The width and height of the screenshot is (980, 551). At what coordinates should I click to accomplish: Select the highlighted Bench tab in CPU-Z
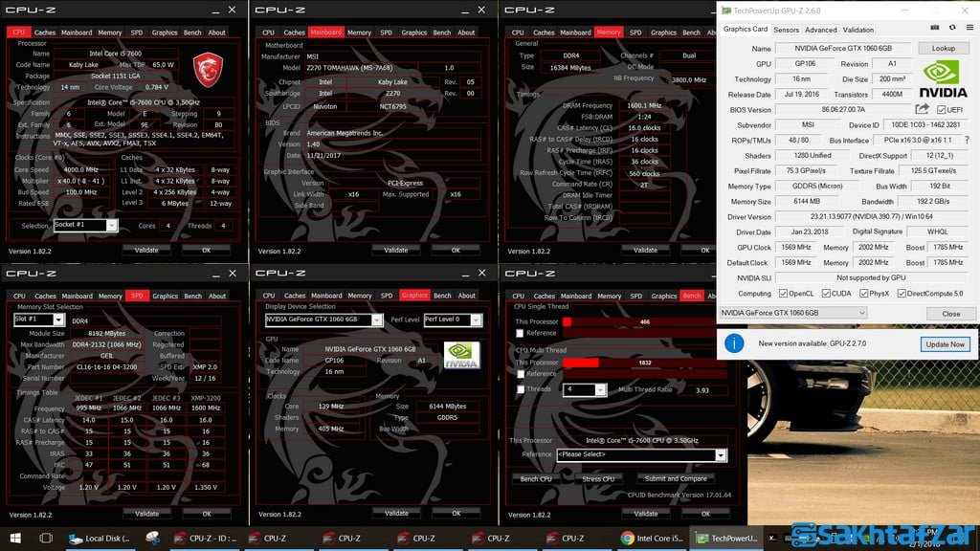[692, 296]
